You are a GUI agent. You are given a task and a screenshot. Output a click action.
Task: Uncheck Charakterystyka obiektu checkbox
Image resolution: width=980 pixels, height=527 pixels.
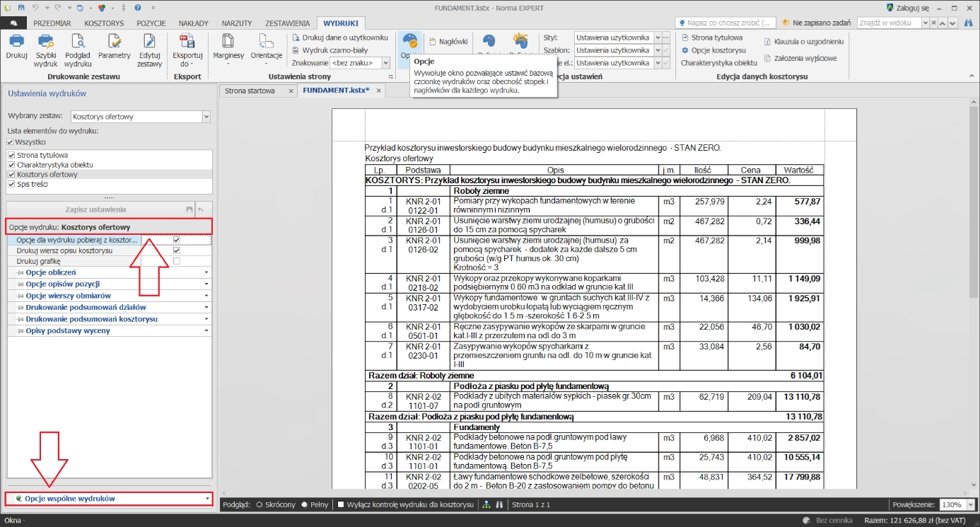pyautogui.click(x=11, y=165)
